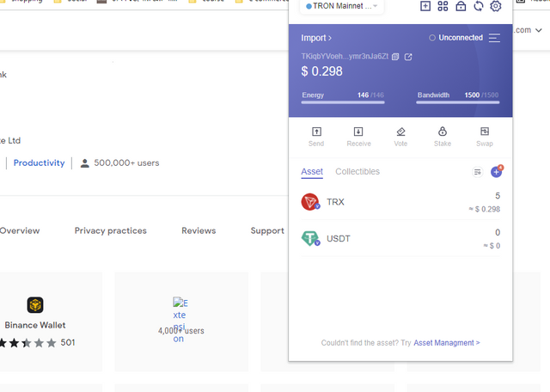
Task: Click the Energy progress bar
Action: tap(343, 102)
